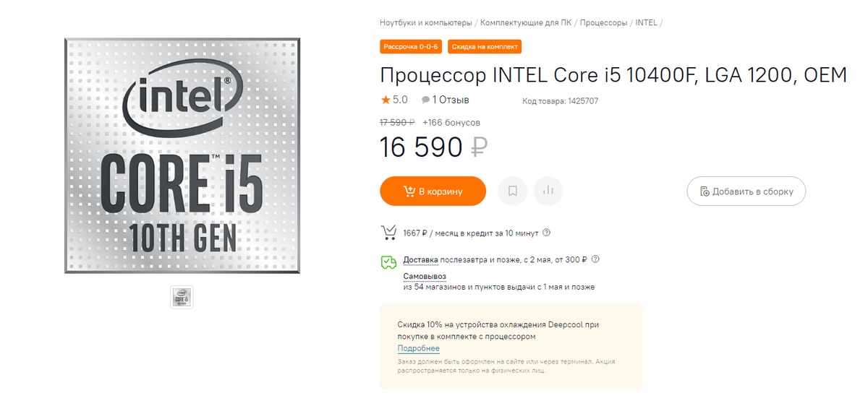Click the Подробнее link in promo box
The height and width of the screenshot is (401, 868).
418,348
